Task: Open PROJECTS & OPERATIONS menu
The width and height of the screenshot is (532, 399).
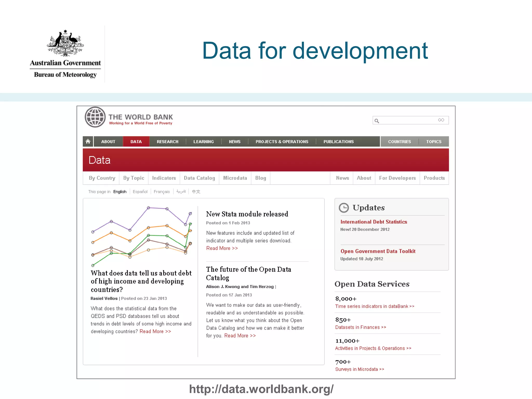Action: [x=282, y=142]
